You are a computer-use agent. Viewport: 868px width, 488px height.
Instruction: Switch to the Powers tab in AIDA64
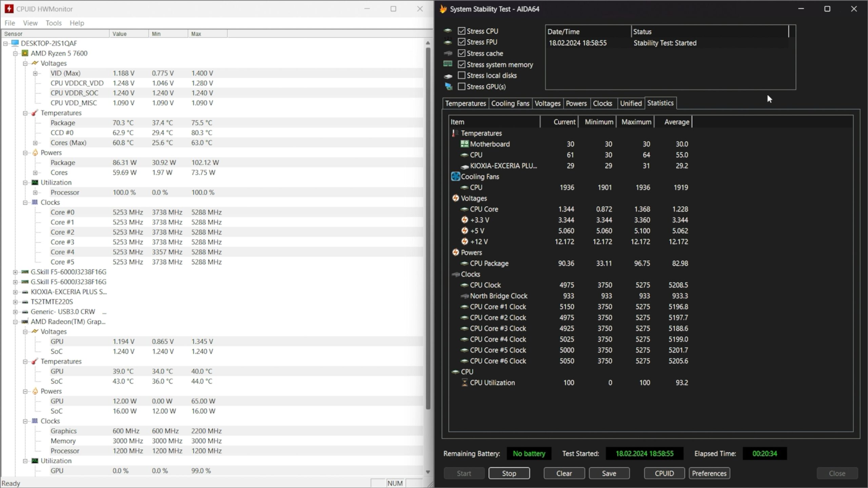pos(576,103)
